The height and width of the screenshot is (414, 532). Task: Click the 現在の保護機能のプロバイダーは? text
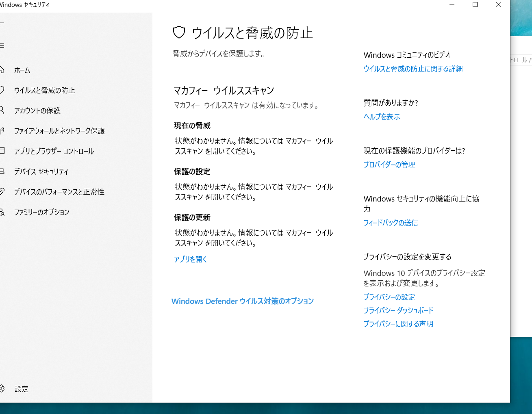pyautogui.click(x=414, y=151)
